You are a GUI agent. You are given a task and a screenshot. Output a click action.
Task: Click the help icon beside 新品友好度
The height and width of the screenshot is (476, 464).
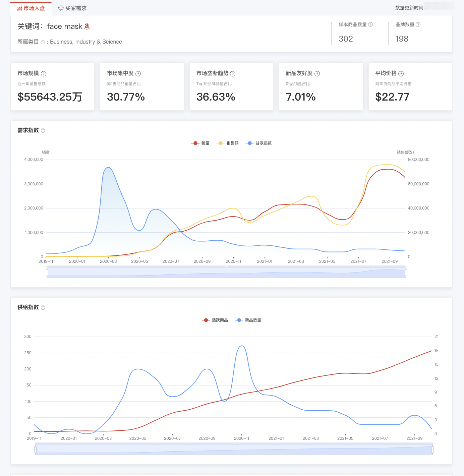[x=317, y=74]
